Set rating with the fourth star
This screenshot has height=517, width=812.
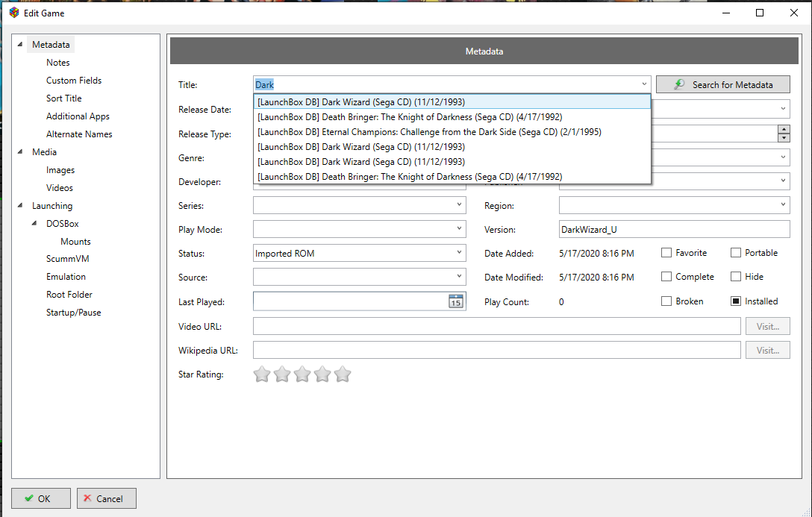tap(322, 374)
